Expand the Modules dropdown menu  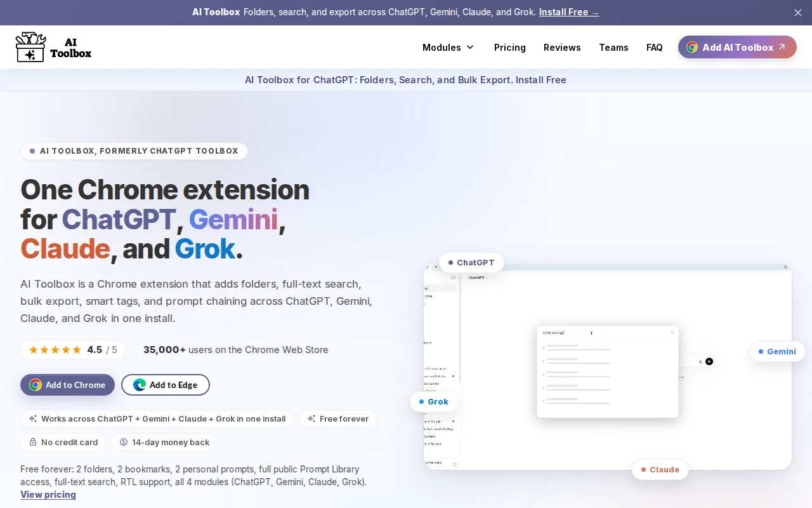coord(449,48)
